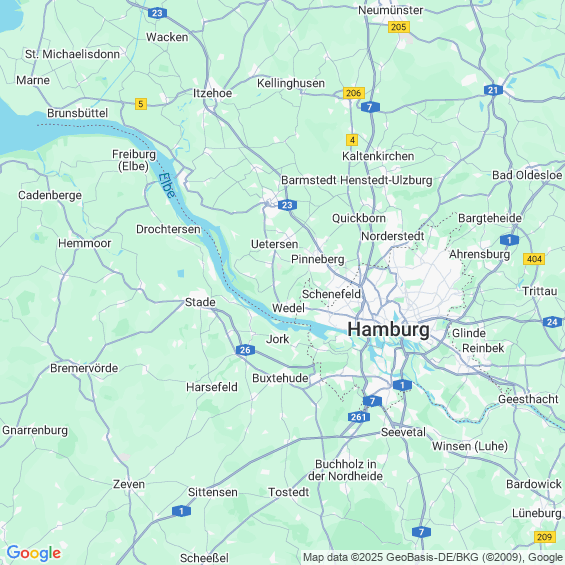Click the Brunsbüttel label

[77, 113]
